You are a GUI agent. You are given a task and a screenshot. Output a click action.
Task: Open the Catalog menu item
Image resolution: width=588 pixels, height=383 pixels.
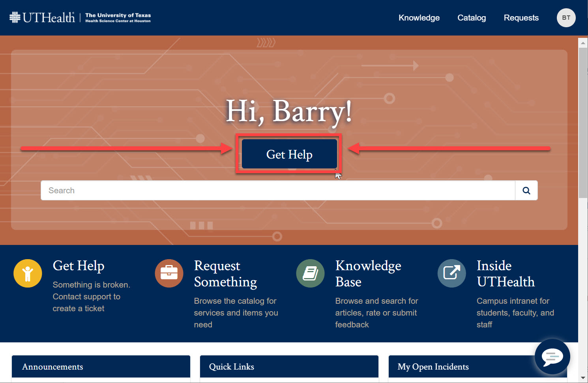(x=472, y=18)
